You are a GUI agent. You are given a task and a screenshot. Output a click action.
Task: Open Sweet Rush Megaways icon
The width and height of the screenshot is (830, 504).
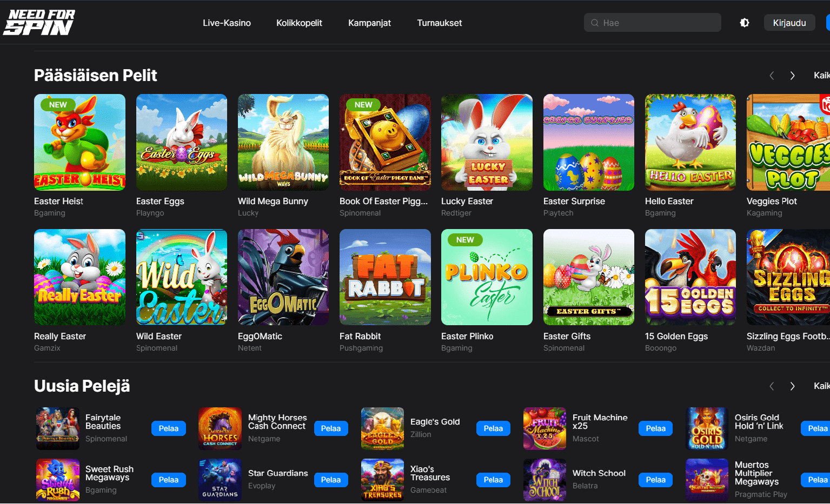coord(58,480)
